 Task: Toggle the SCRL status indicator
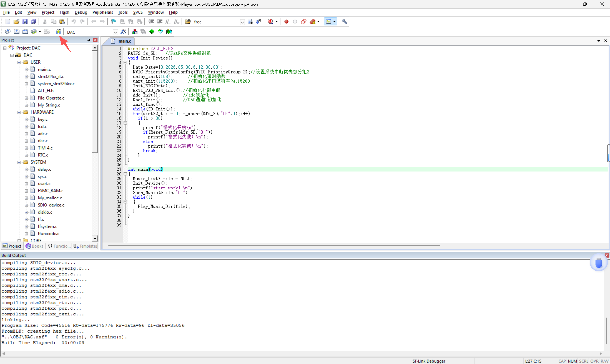click(584, 361)
